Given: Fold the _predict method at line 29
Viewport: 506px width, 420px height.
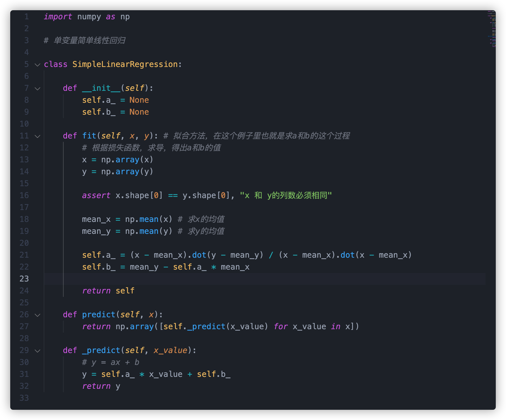Looking at the screenshot, I should tap(37, 351).
